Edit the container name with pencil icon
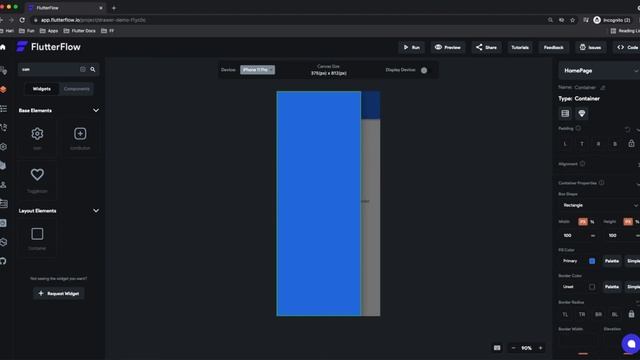640x360 pixels. pyautogui.click(x=603, y=87)
